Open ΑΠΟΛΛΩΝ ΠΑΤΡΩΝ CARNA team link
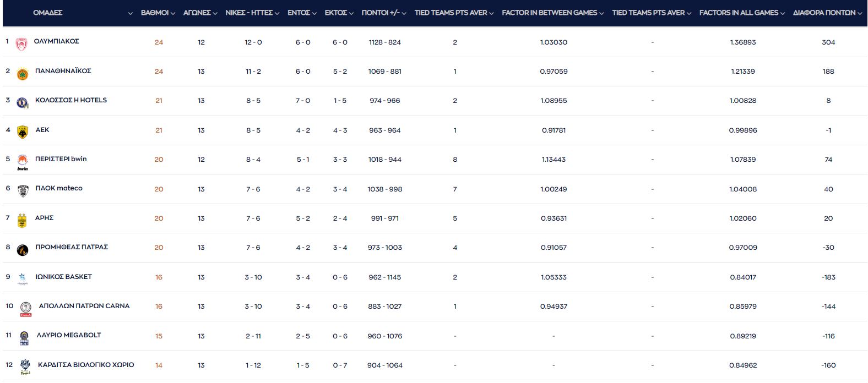Image resolution: width=868 pixels, height=383 pixels. pos(84,306)
